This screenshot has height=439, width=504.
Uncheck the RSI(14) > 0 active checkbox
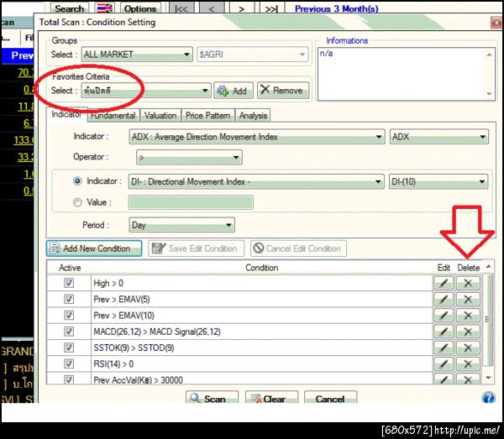coord(69,363)
